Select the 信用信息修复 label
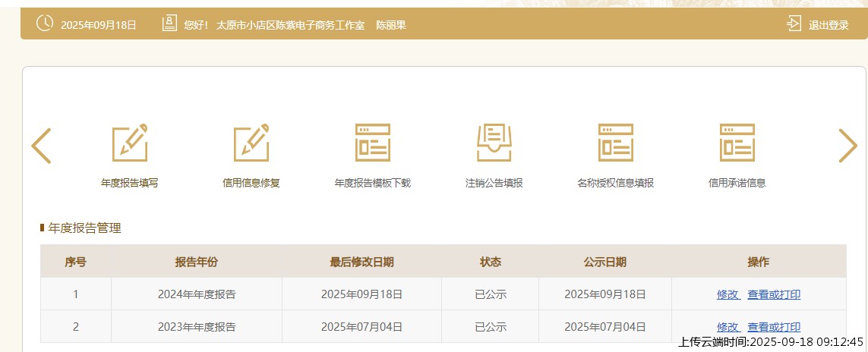This screenshot has height=352, width=868. (x=251, y=183)
